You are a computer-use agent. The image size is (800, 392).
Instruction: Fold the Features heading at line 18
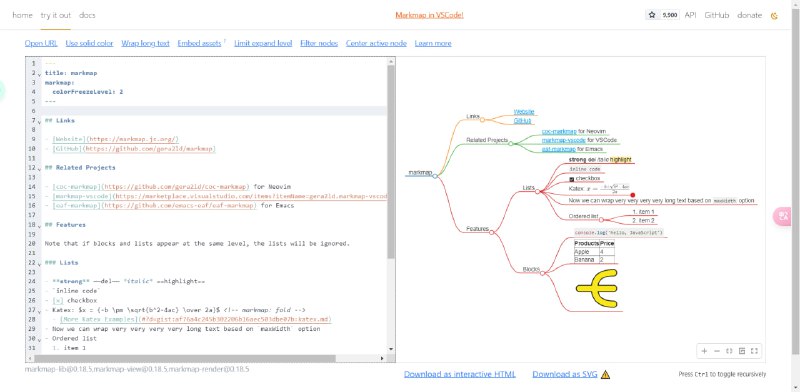[x=40, y=226]
